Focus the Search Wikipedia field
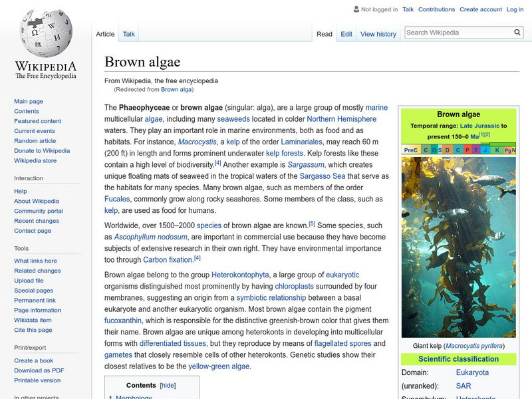The height and width of the screenshot is (399, 532). 460,33
